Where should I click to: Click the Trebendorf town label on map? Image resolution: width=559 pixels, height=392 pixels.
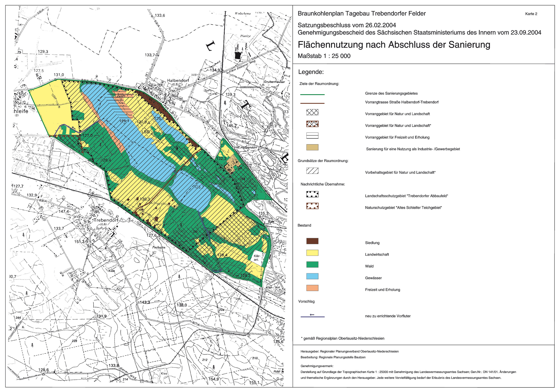click(106, 220)
